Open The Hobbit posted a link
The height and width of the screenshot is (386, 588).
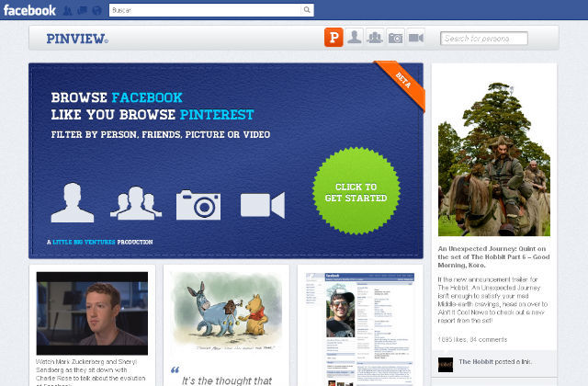coord(495,361)
